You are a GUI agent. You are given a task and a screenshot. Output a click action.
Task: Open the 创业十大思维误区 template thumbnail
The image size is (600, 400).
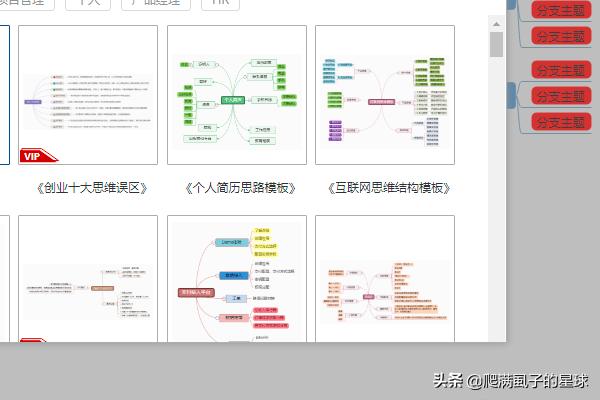[88, 95]
